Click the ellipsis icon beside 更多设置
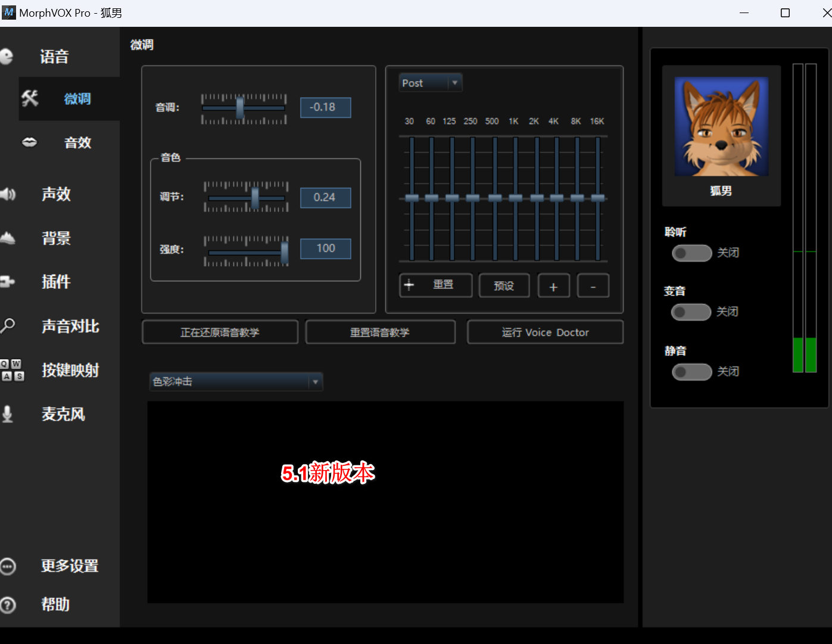This screenshot has width=832, height=644. [x=8, y=566]
